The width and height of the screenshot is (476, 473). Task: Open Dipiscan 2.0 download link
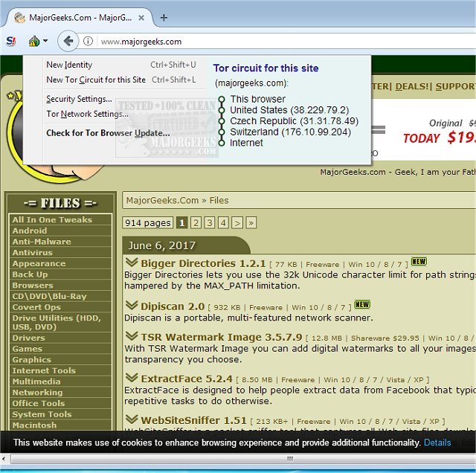click(173, 306)
